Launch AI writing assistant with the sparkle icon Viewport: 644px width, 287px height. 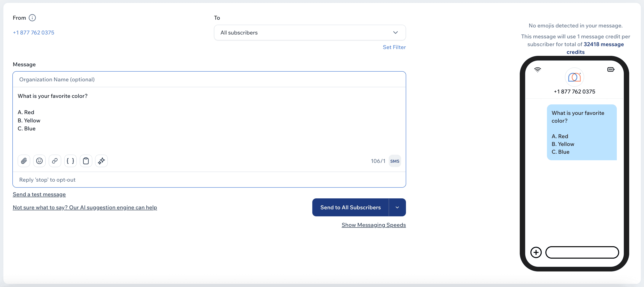[101, 161]
